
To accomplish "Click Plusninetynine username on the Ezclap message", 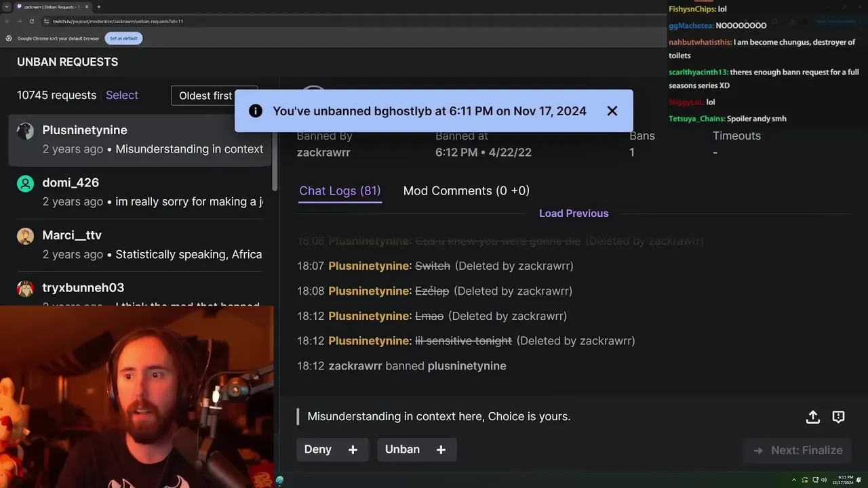I will pyautogui.click(x=369, y=291).
